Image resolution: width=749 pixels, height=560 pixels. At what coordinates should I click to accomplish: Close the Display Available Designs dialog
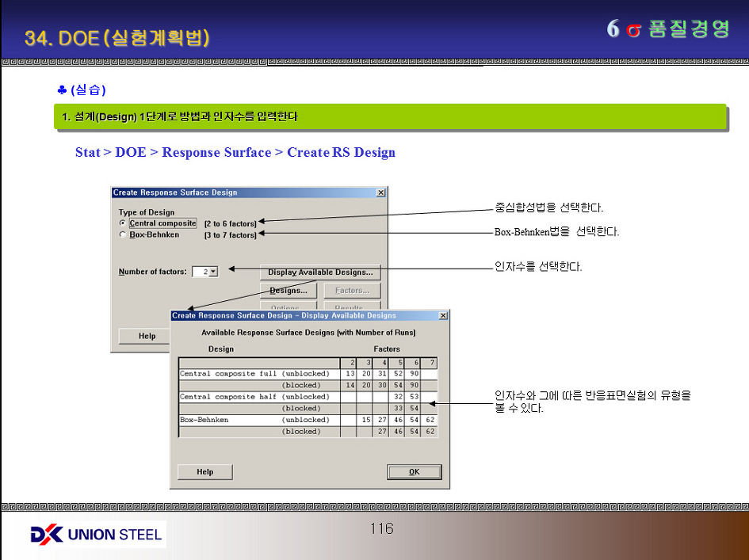[443, 315]
